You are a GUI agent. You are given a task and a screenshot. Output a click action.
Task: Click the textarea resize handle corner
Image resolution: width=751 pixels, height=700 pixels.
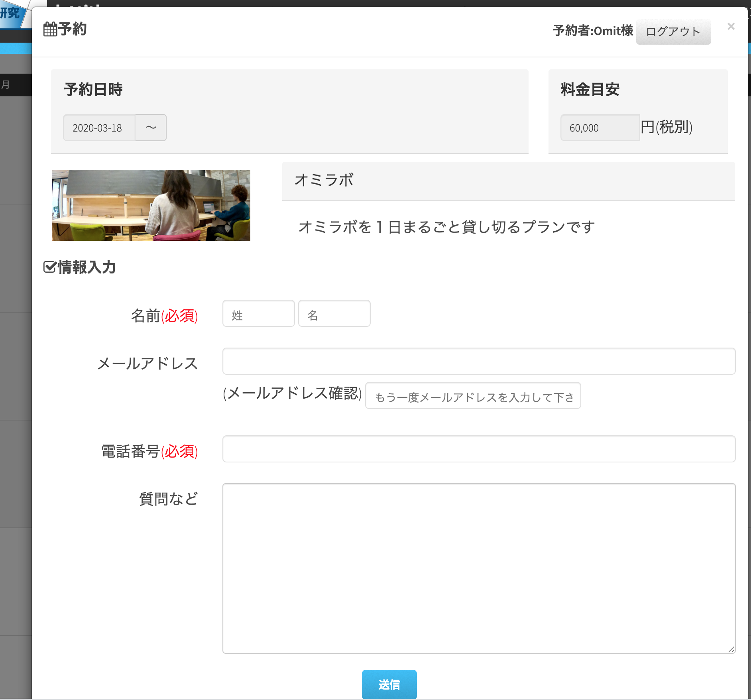pyautogui.click(x=731, y=649)
